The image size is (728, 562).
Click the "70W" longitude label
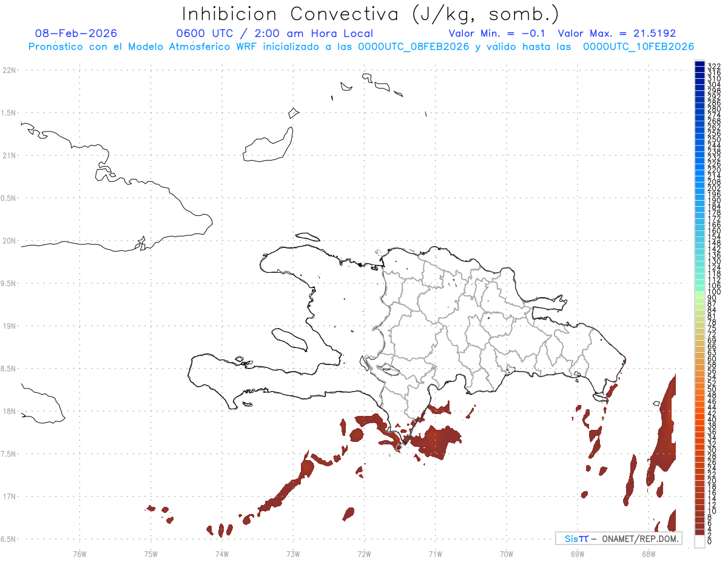point(506,554)
